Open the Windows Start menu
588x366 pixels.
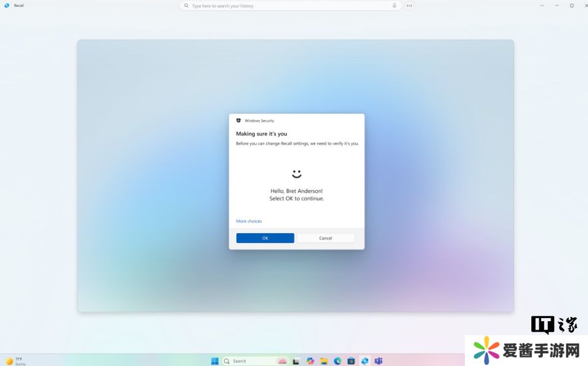pos(215,361)
